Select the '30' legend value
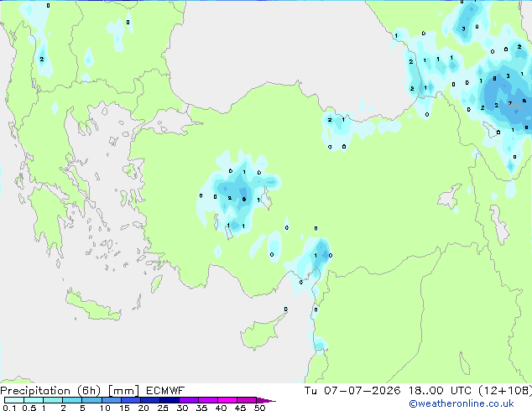This screenshot has height=411, width=532. [182, 408]
